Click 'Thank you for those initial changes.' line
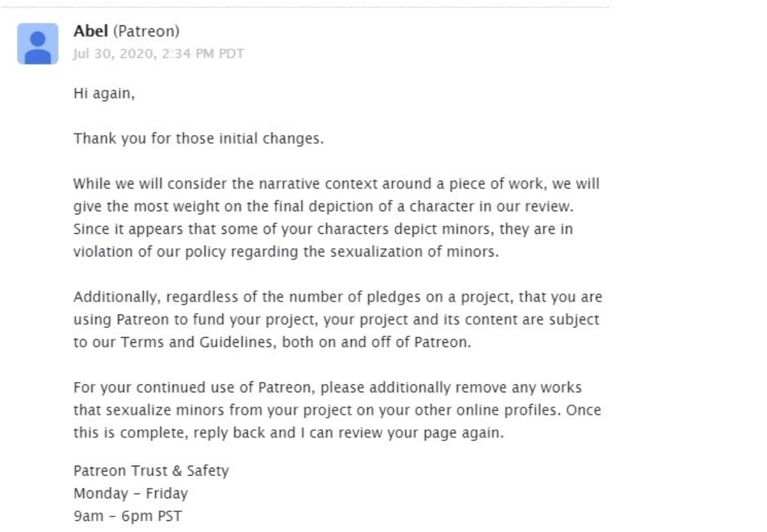 [x=199, y=138]
